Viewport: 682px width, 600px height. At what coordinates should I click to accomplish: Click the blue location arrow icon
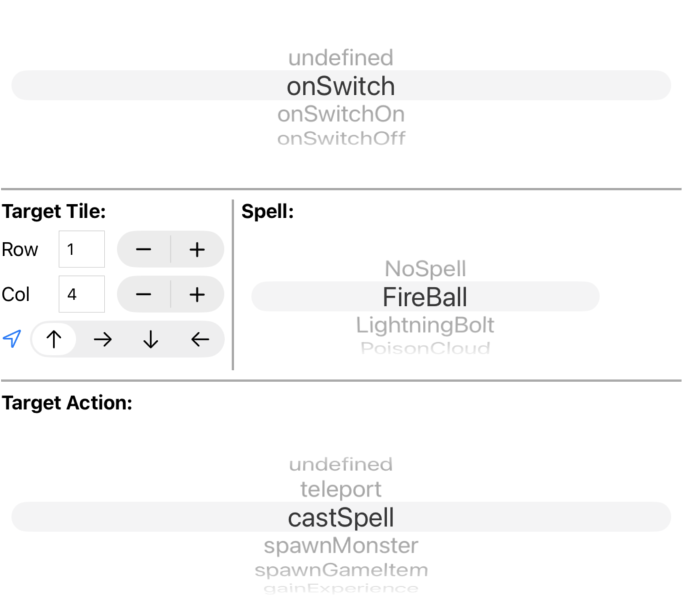(x=12, y=339)
